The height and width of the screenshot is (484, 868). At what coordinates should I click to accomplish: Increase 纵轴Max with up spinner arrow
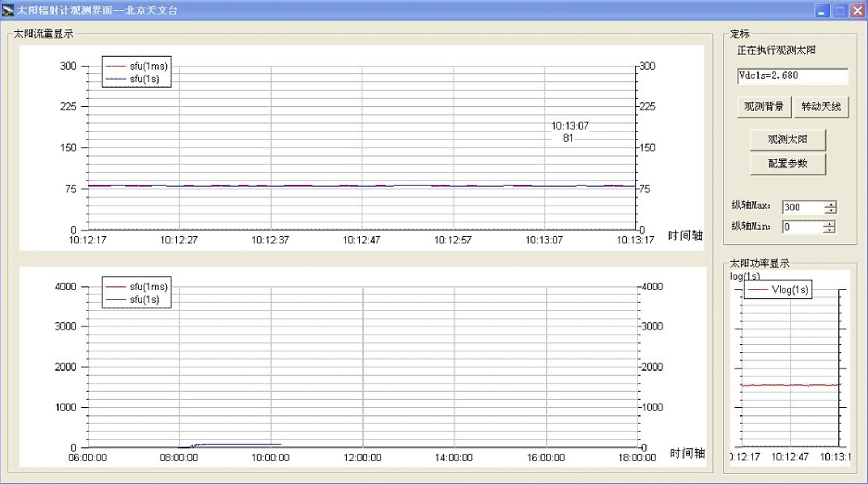[x=831, y=204]
